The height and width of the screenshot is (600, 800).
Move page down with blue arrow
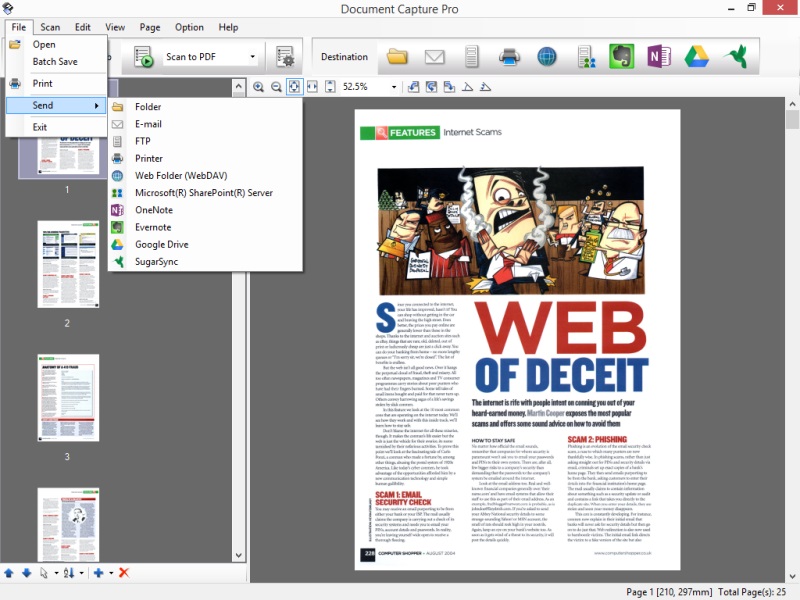pyautogui.click(x=27, y=573)
